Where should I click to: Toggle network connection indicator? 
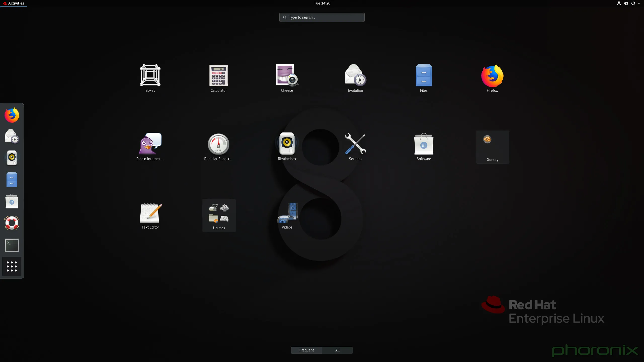(619, 3)
